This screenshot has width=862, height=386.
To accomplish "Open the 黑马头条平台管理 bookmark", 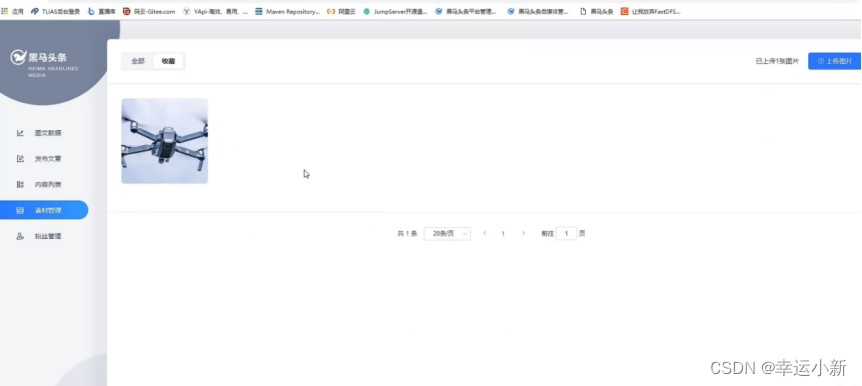I will (466, 11).
